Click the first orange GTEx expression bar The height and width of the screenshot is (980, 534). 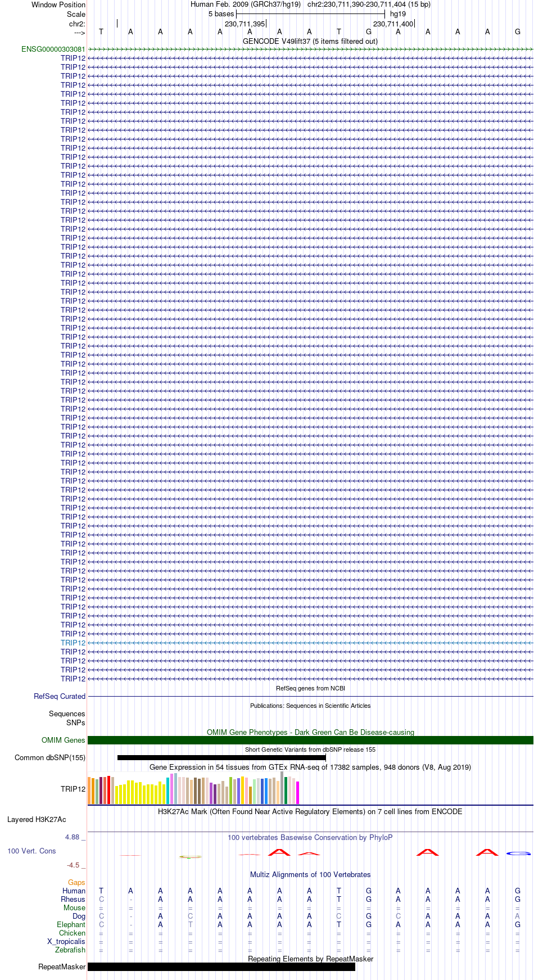(89, 791)
